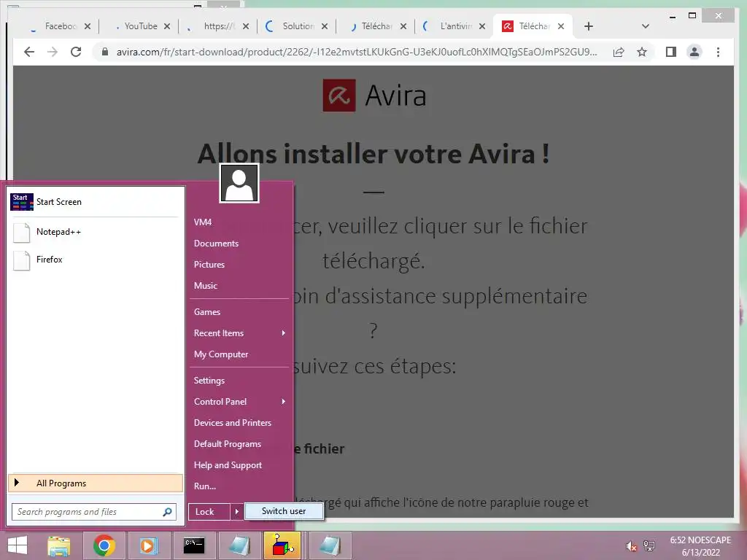Open File Explorer from taskbar
This screenshot has height=560, width=747.
pyautogui.click(x=59, y=545)
